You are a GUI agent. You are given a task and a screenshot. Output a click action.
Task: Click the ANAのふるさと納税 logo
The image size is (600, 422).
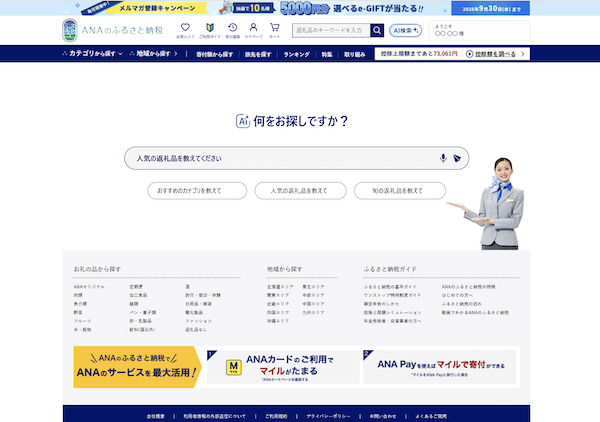(x=113, y=30)
